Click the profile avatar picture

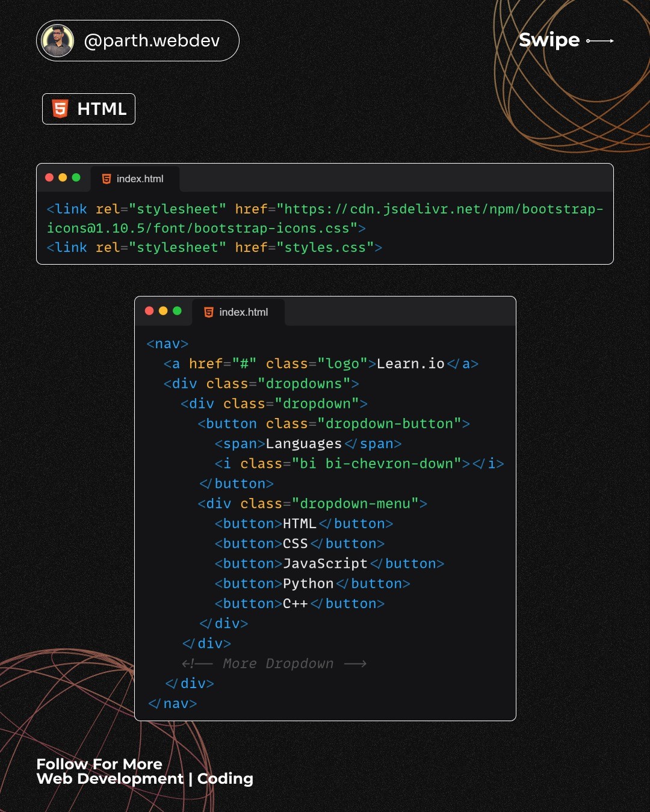[x=58, y=40]
